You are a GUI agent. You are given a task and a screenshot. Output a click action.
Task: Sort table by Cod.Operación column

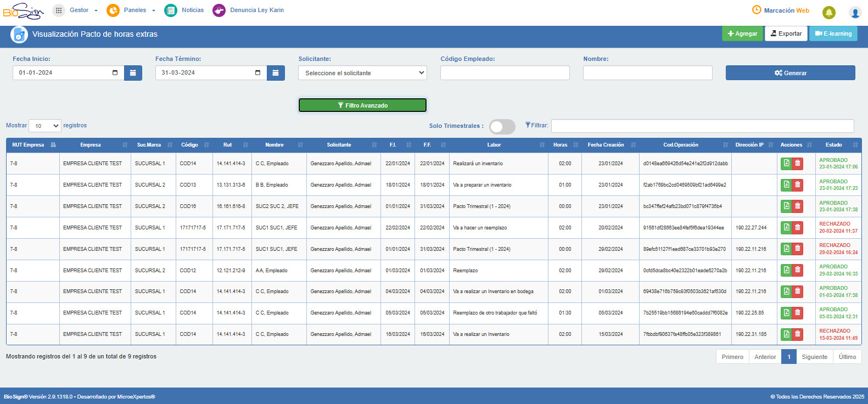(x=685, y=145)
